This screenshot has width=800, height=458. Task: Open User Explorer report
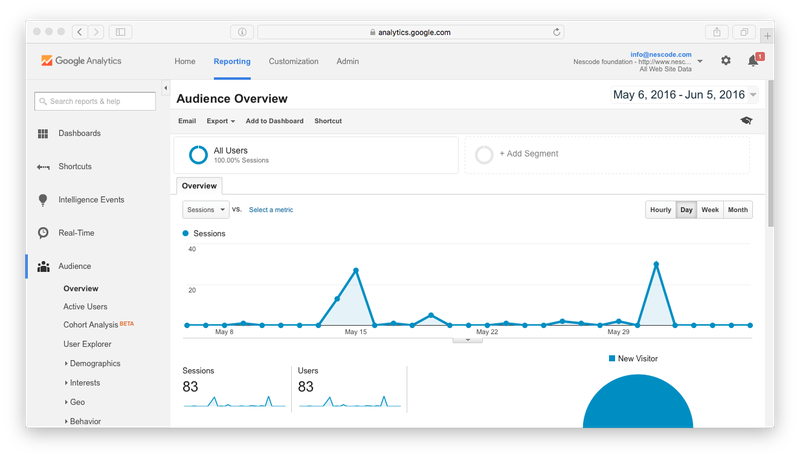pyautogui.click(x=87, y=344)
